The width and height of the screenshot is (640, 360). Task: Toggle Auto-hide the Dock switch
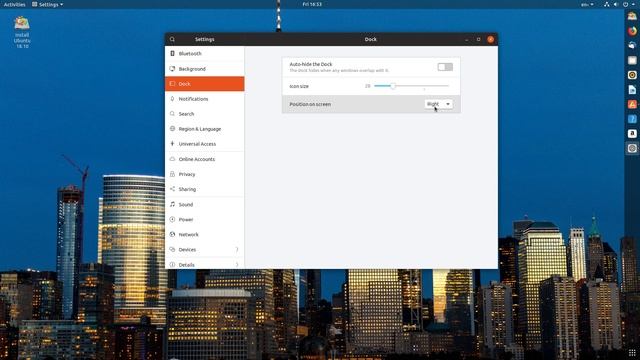pyautogui.click(x=445, y=67)
